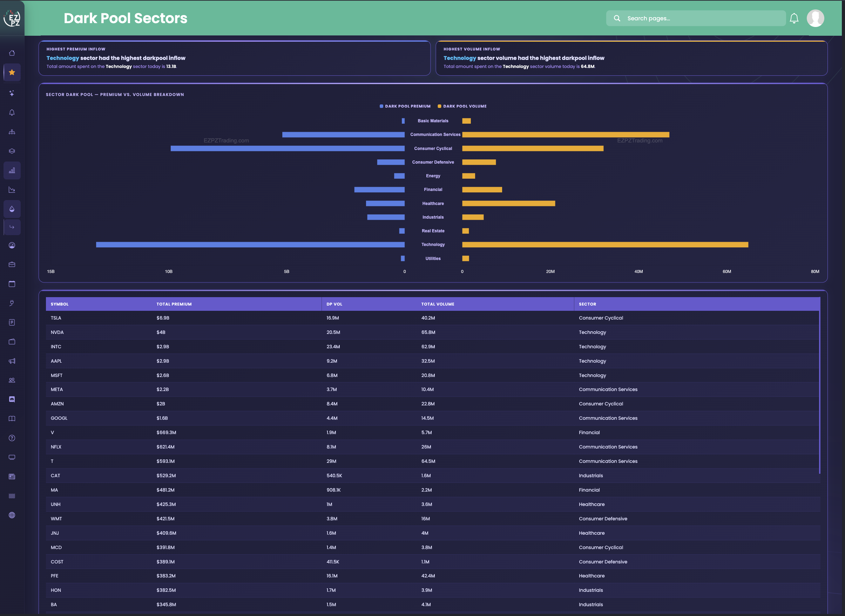Click the EZPZ logo
Screen dimensions: 845x616
click(x=12, y=18)
